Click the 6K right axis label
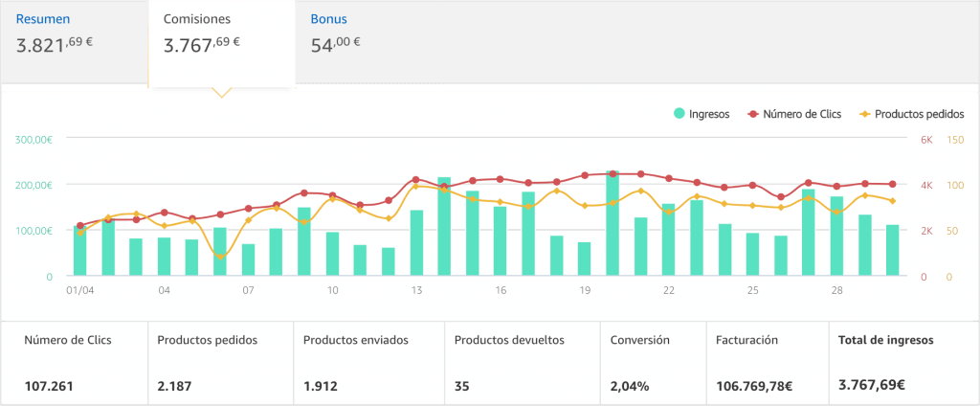This screenshot has height=406, width=980. pyautogui.click(x=926, y=140)
